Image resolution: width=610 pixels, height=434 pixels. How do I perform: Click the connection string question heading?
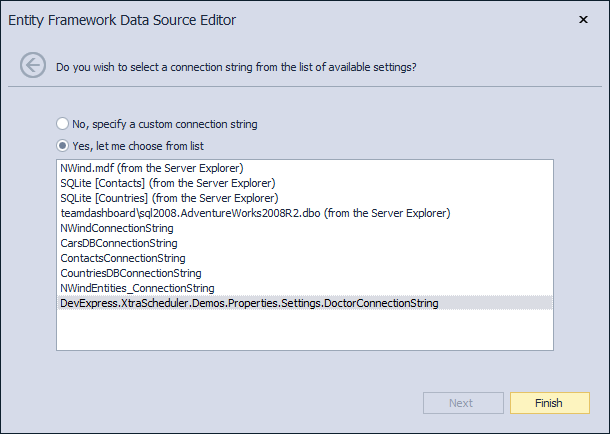(x=236, y=67)
